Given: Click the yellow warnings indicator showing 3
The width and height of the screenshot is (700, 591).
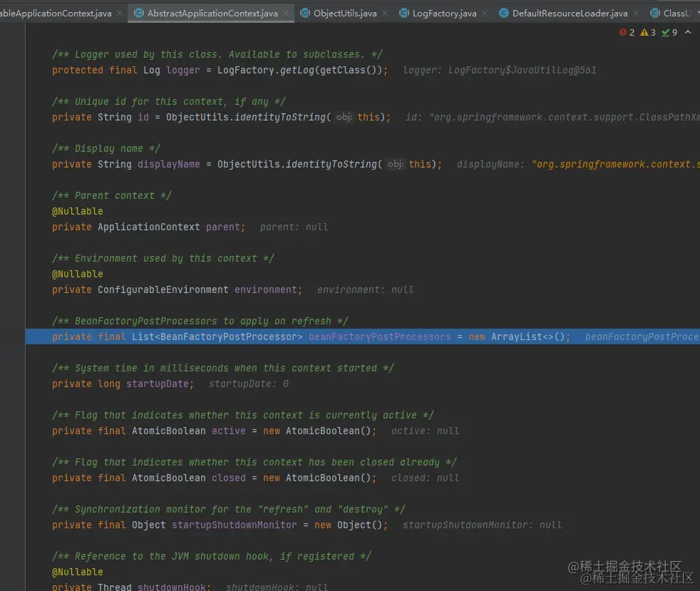Looking at the screenshot, I should tap(648, 33).
